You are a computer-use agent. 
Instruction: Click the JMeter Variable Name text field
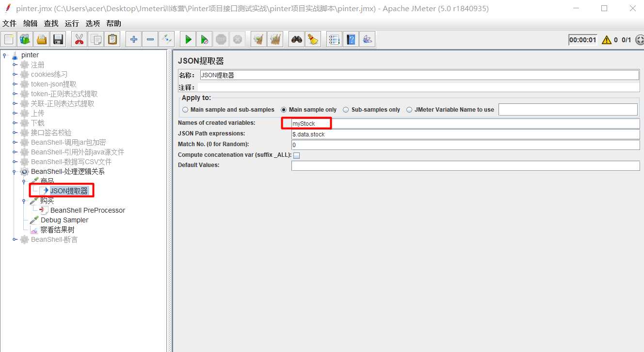568,110
